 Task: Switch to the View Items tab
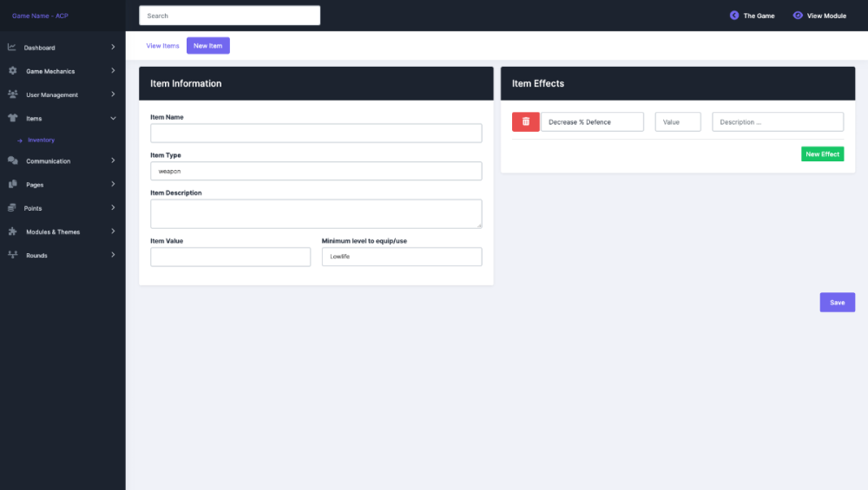coord(162,46)
